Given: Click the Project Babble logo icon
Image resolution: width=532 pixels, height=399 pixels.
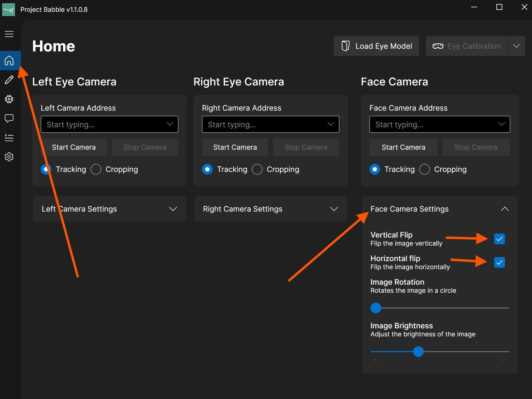Looking at the screenshot, I should pos(9,9).
